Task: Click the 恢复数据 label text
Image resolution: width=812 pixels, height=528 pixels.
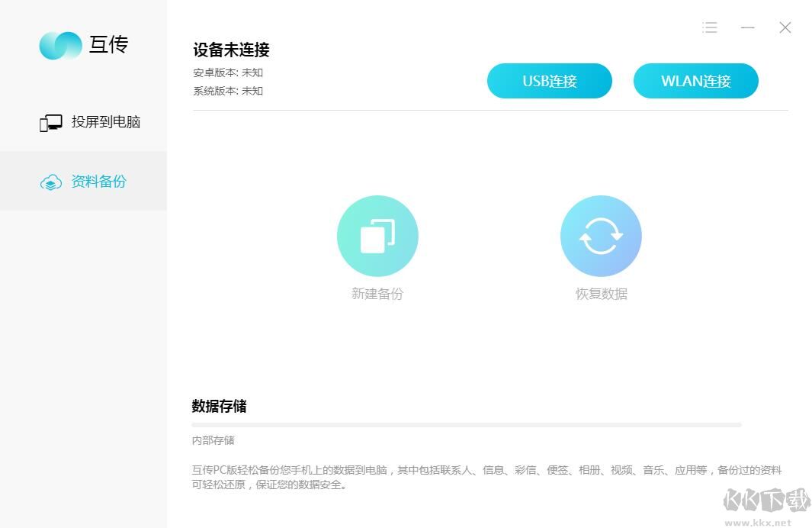Action: tap(601, 294)
